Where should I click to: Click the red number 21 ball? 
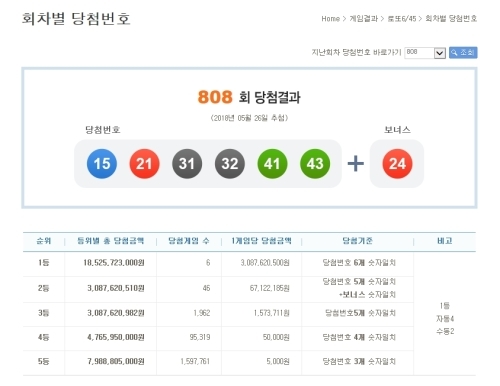point(144,164)
